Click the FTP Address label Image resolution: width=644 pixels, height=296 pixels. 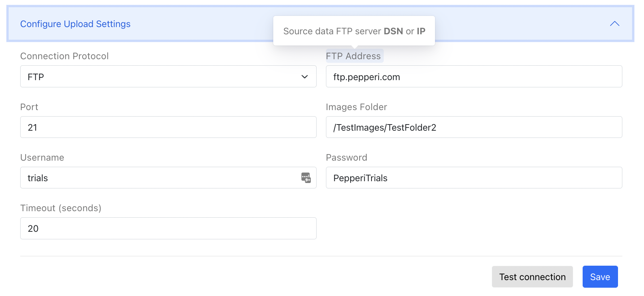point(353,56)
